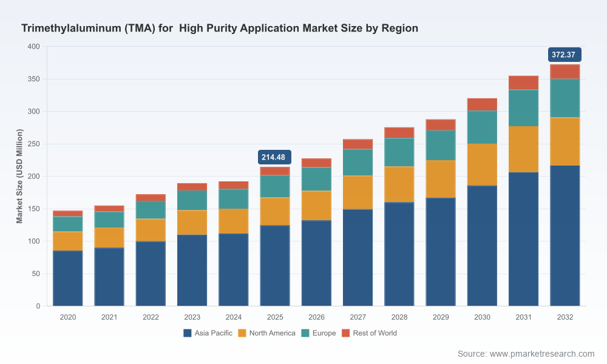This screenshot has height=364, width=607.
Task: Select the 2032 x-axis label
Action: pos(565,317)
